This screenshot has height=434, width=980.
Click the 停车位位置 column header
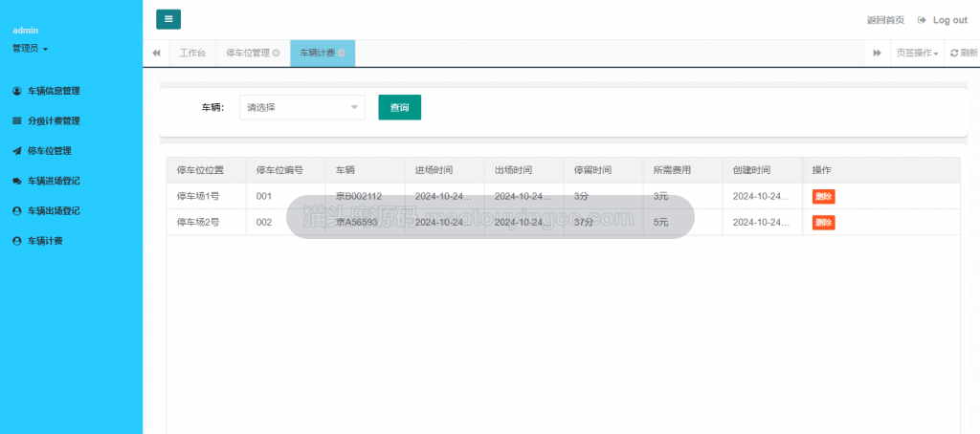pyautogui.click(x=207, y=170)
